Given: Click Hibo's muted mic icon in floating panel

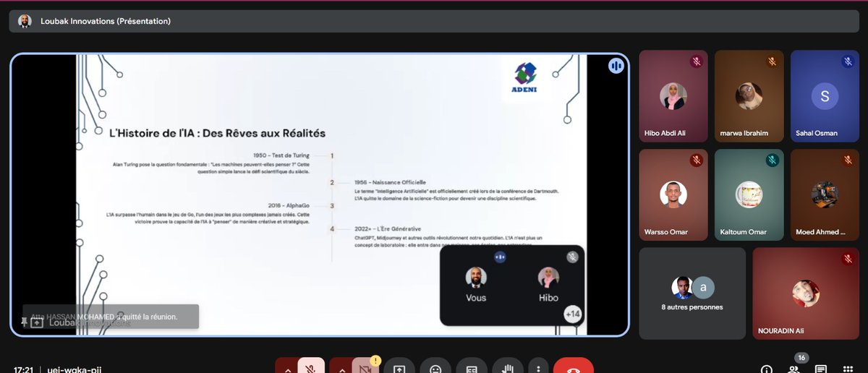Looking at the screenshot, I should coord(572,257).
